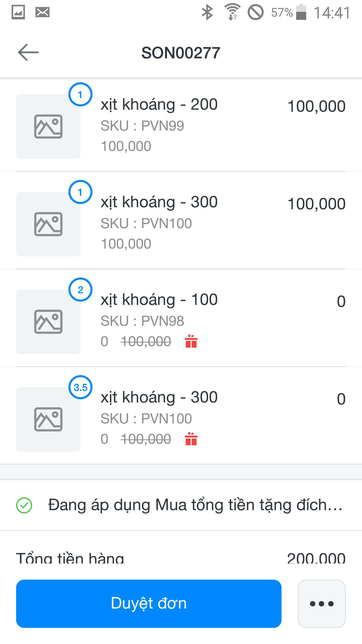The width and height of the screenshot is (362, 644).
Task: Open the PVN98 product image placeholder
Action: point(48,322)
